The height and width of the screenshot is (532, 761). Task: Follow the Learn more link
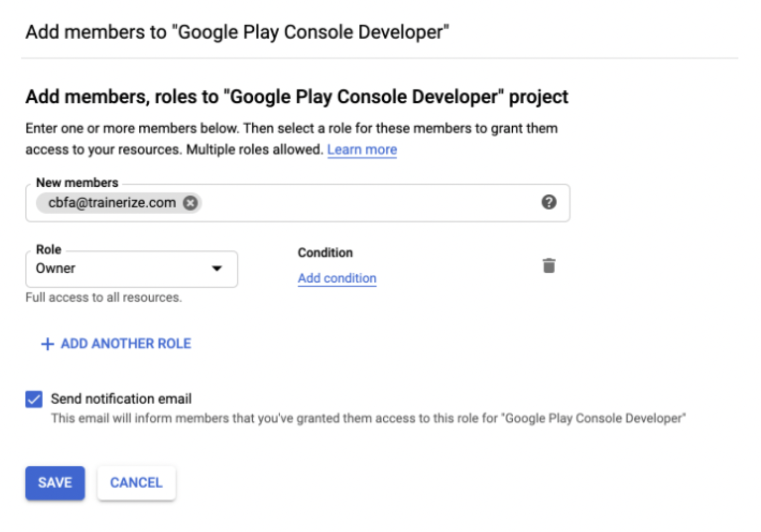[362, 150]
